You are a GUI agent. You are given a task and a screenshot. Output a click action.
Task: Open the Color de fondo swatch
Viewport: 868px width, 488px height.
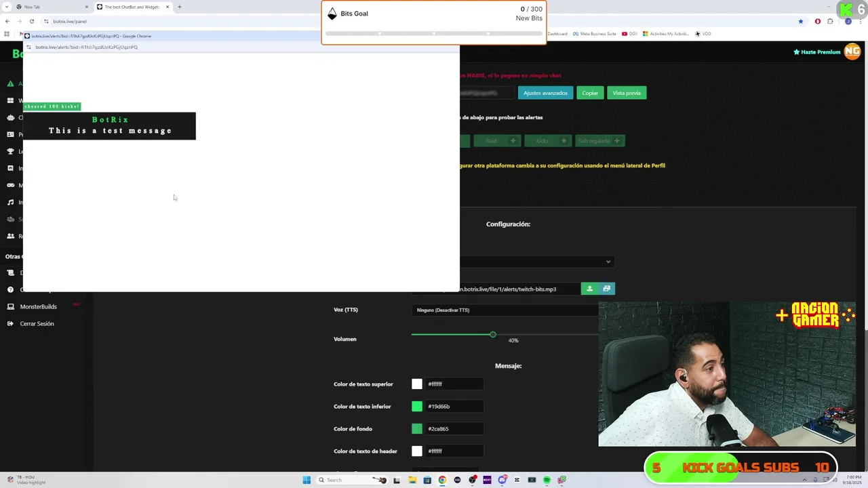(417, 428)
